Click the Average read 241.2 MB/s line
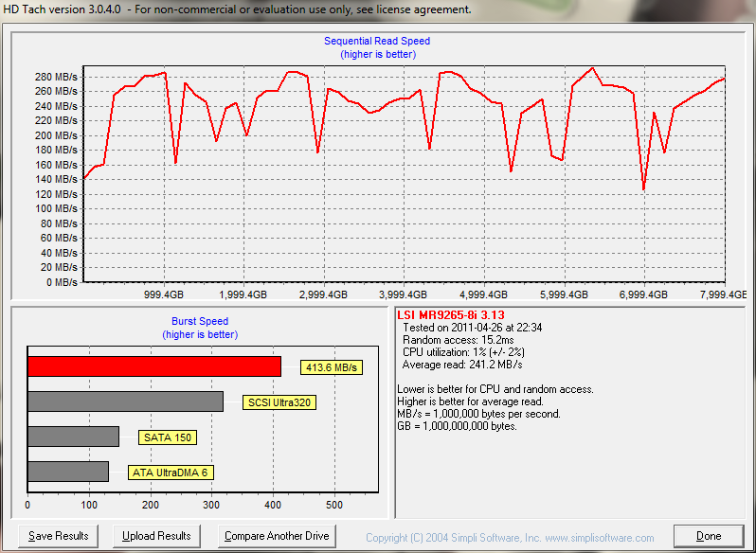756x553 pixels. [462, 365]
